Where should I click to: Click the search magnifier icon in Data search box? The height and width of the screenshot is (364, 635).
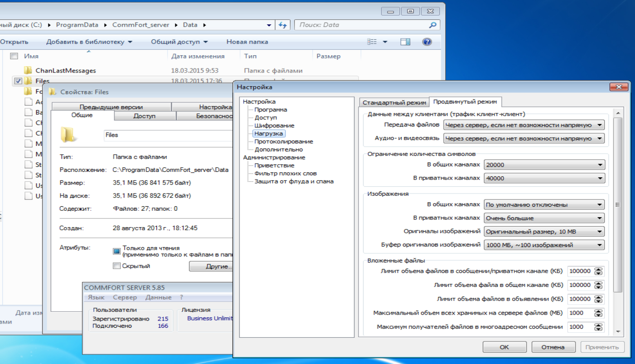pyautogui.click(x=433, y=25)
